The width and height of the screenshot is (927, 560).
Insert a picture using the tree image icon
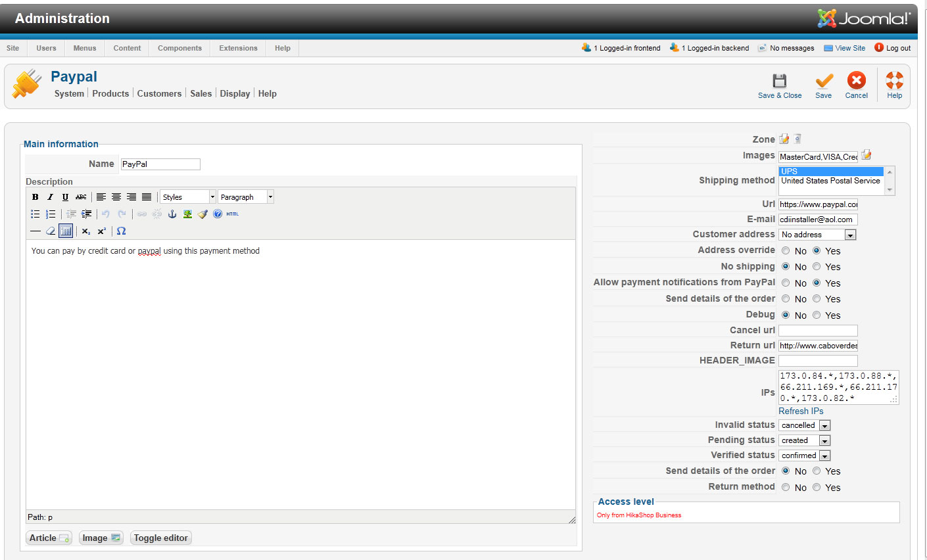tap(187, 214)
